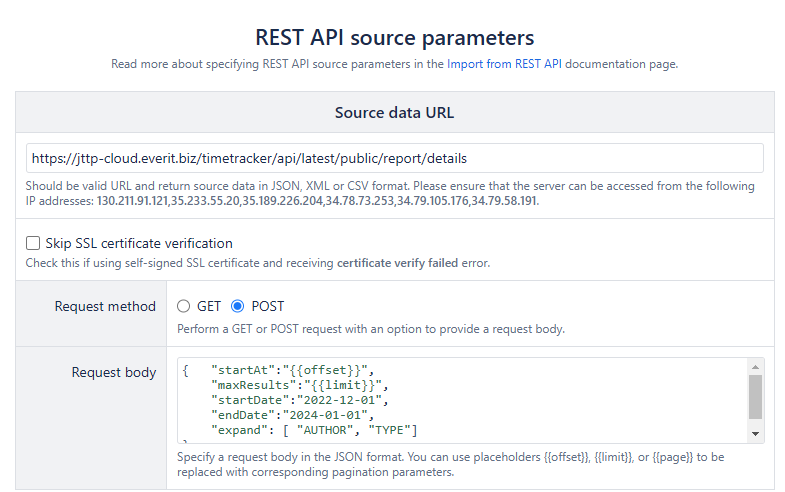This screenshot has width=785, height=492.
Task: Click the Request body scrollbar up arrow
Action: coord(756,366)
